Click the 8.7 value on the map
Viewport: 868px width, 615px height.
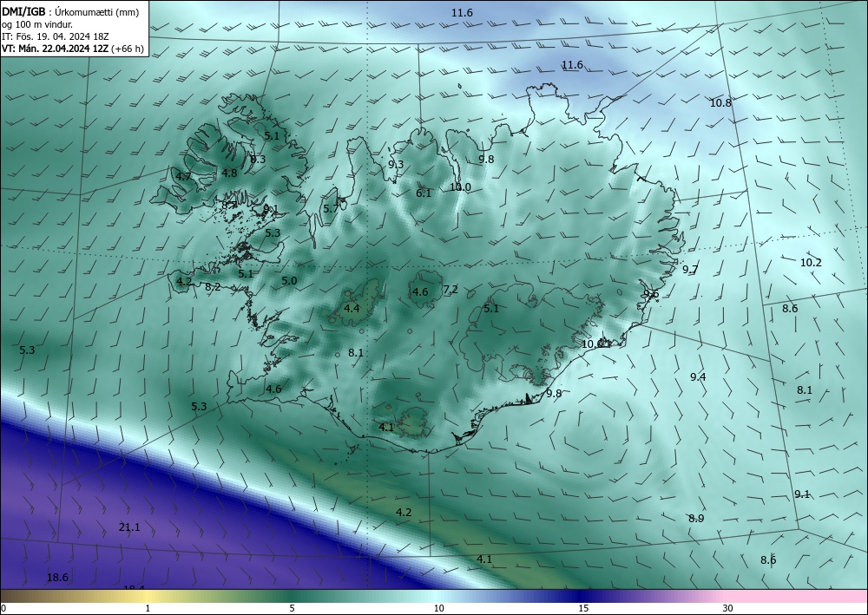[229, 206]
